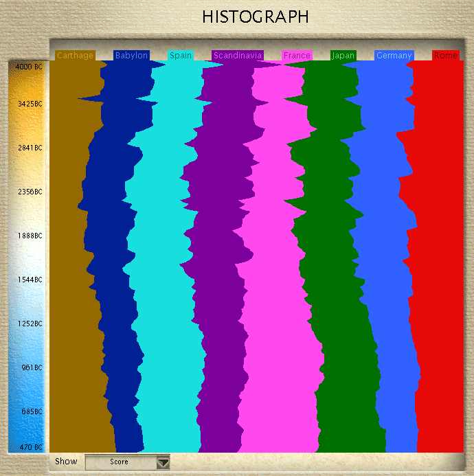Viewport: 474px width, 476px height.
Task: Select the France civilization label
Action: tap(297, 55)
